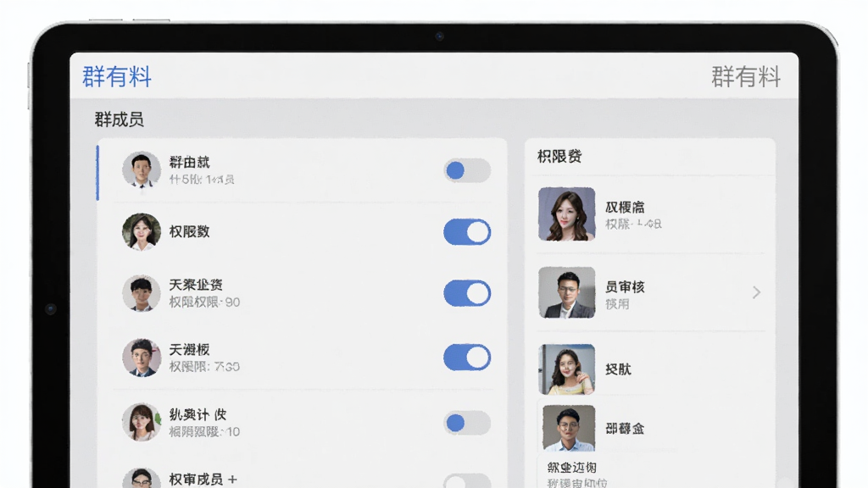
Task: Expand the 员审核 row chevron
Action: click(756, 292)
